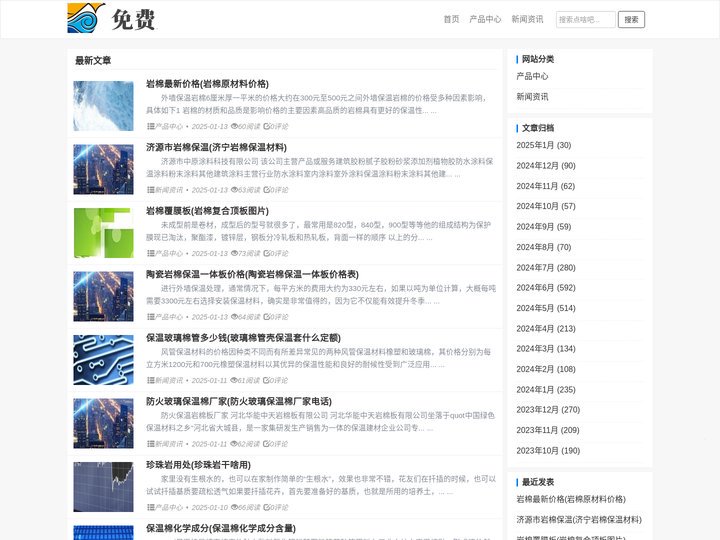The width and height of the screenshot is (720, 540).
Task: Click green thumbnail of 岩棉覆膜板 article
Action: 103,233
